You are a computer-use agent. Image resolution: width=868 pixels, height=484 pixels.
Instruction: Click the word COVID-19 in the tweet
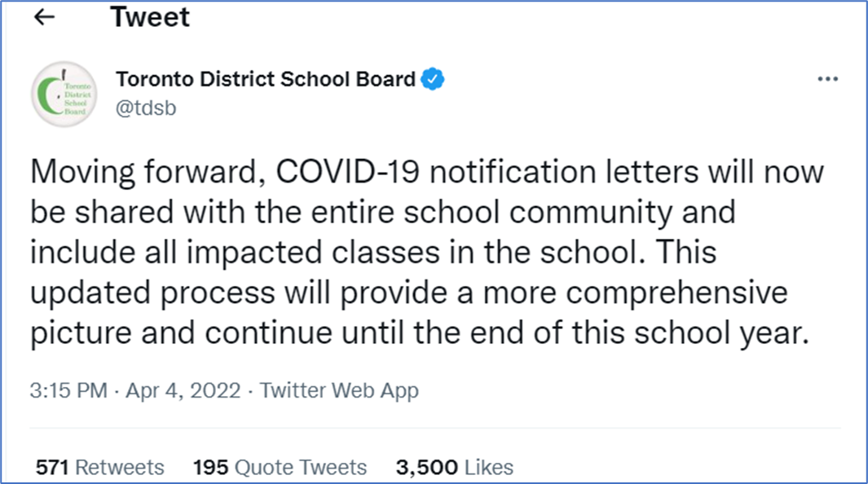click(348, 171)
